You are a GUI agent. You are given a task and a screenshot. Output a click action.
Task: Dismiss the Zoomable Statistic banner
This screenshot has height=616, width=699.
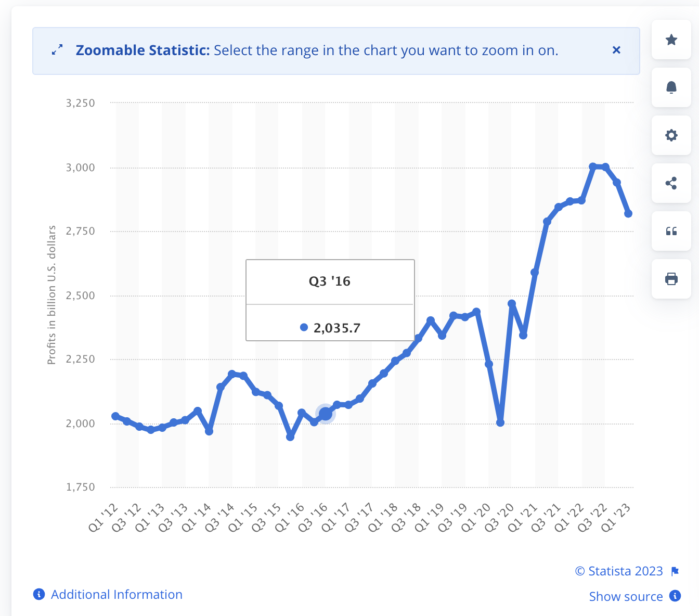click(x=616, y=50)
